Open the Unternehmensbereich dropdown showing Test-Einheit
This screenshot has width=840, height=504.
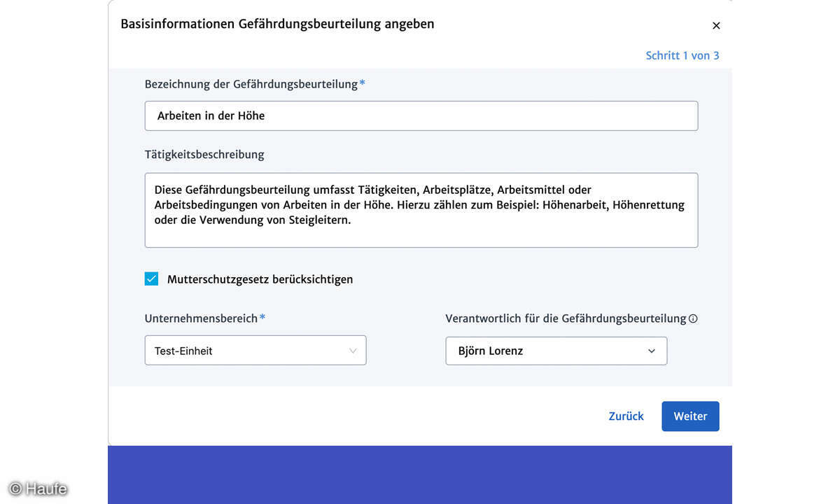[255, 350]
